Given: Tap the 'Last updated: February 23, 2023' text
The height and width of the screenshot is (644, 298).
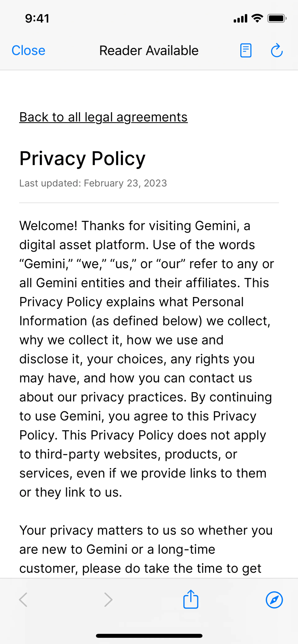Looking at the screenshot, I should pos(93,183).
